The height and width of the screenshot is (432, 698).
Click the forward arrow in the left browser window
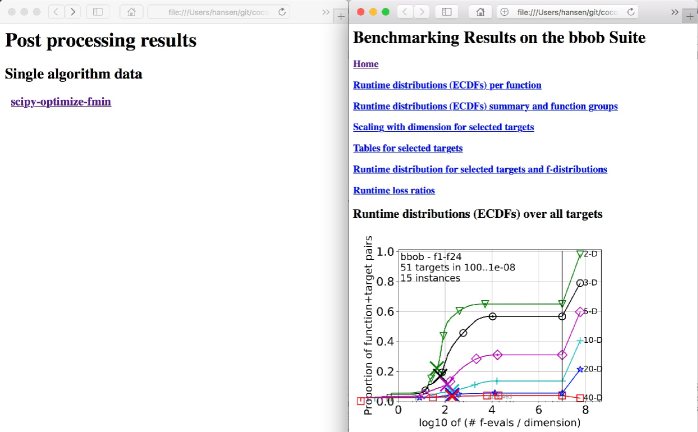[x=72, y=11]
